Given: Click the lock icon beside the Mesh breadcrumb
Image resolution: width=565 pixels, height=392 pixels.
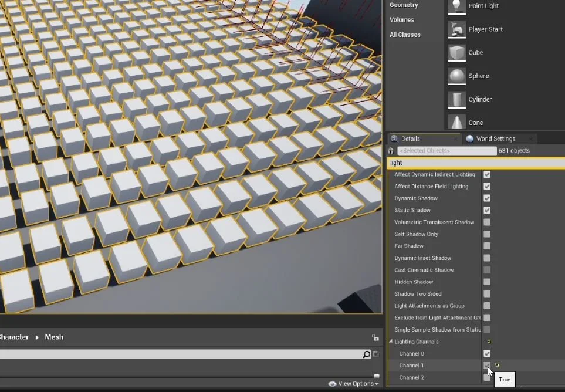Looking at the screenshot, I should click(375, 337).
